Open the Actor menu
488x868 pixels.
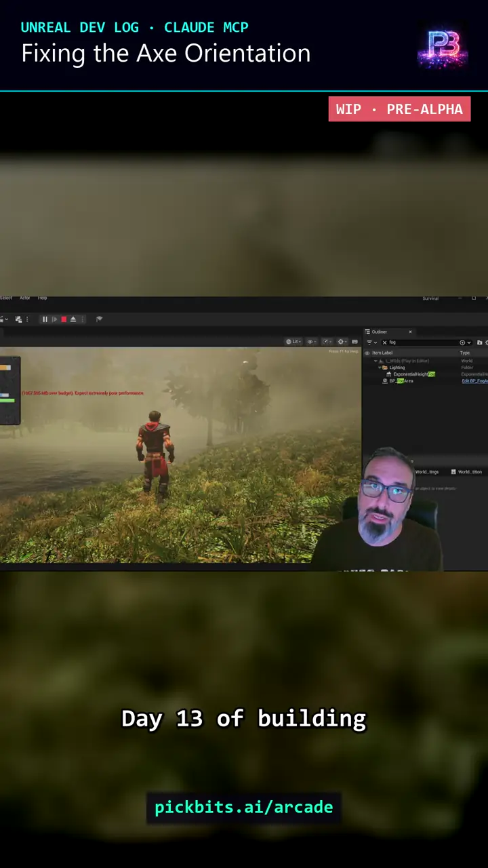click(24, 298)
